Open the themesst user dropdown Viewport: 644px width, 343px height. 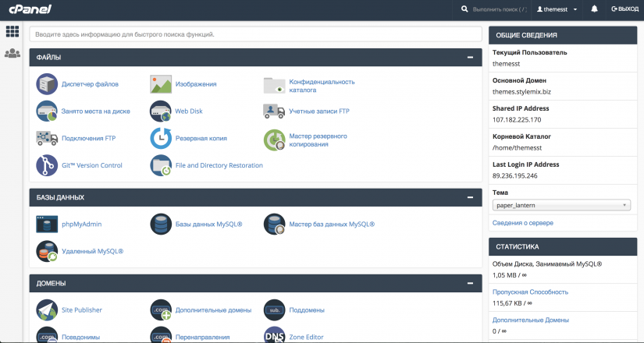click(557, 9)
